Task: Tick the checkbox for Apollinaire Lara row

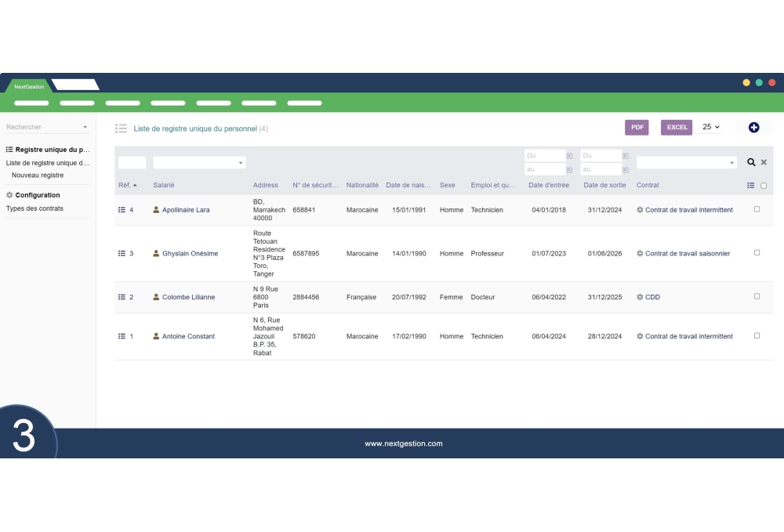Action: point(757,209)
